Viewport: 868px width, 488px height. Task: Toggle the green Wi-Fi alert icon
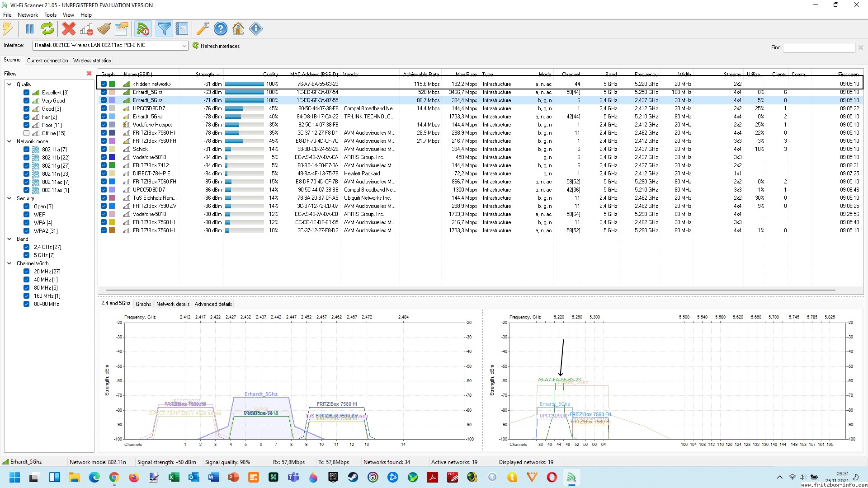pyautogui.click(x=143, y=29)
